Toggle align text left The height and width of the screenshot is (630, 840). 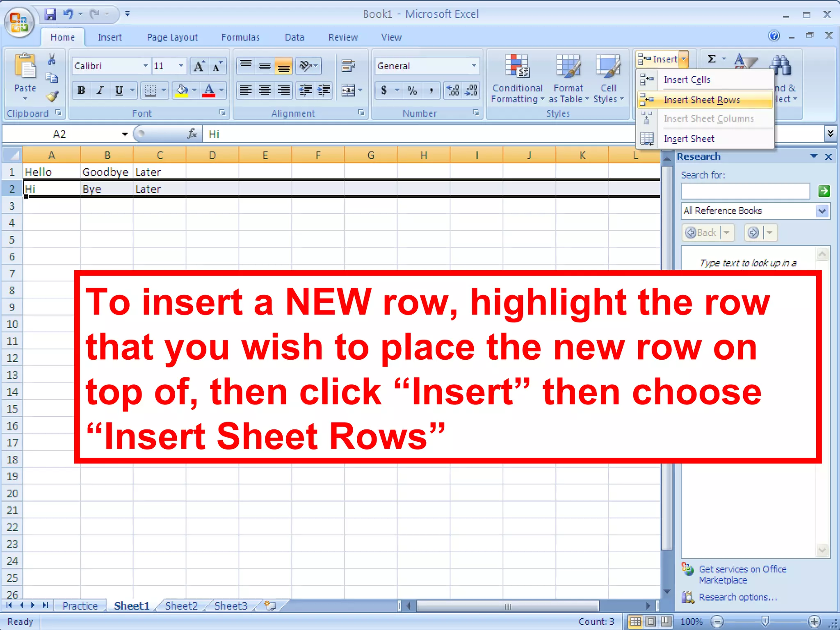click(x=246, y=90)
